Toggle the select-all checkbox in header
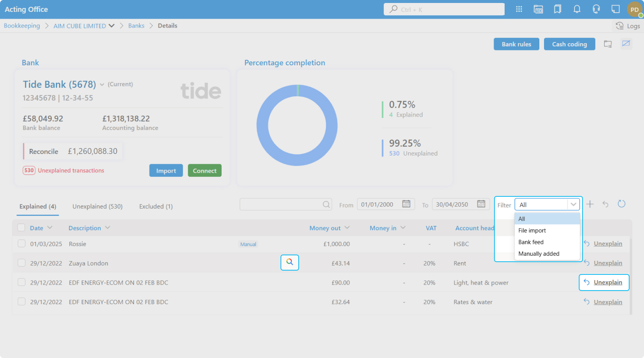 [x=21, y=228]
